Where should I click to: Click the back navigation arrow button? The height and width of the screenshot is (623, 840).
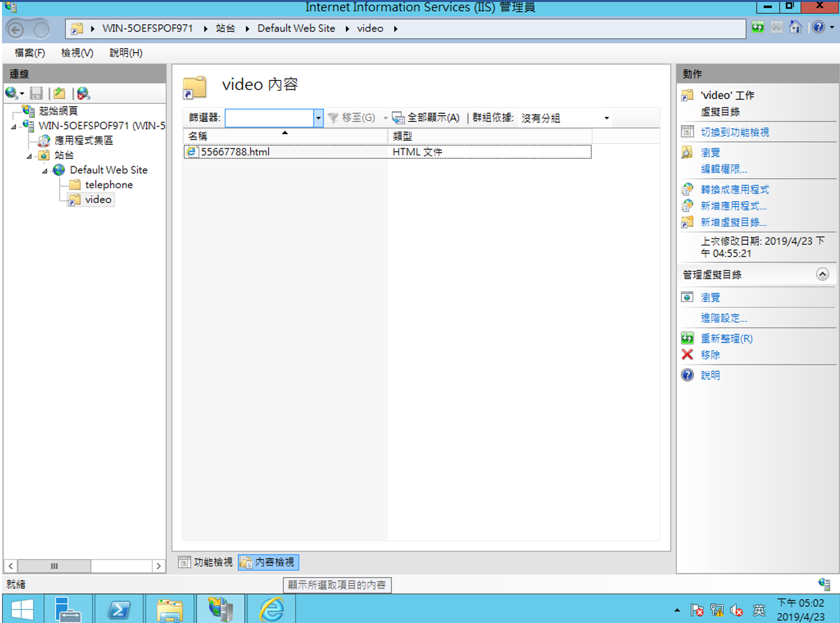pyautogui.click(x=16, y=29)
